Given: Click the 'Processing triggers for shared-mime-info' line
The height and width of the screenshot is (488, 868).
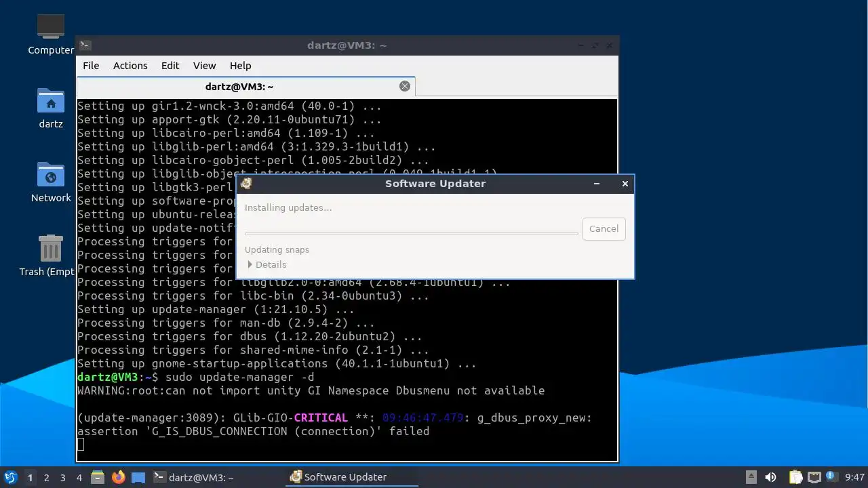Looking at the screenshot, I should (253, 350).
